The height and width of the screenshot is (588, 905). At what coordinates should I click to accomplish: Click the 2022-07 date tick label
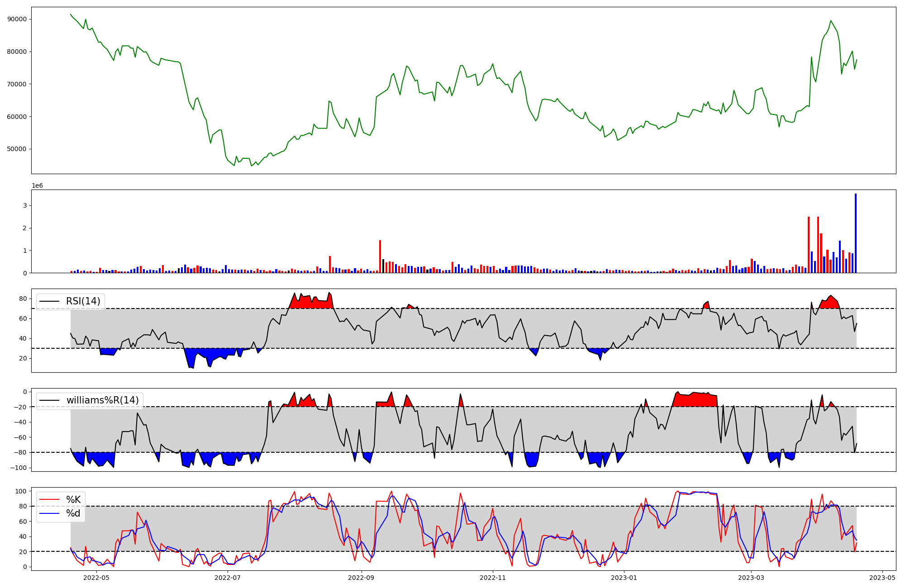pos(228,578)
